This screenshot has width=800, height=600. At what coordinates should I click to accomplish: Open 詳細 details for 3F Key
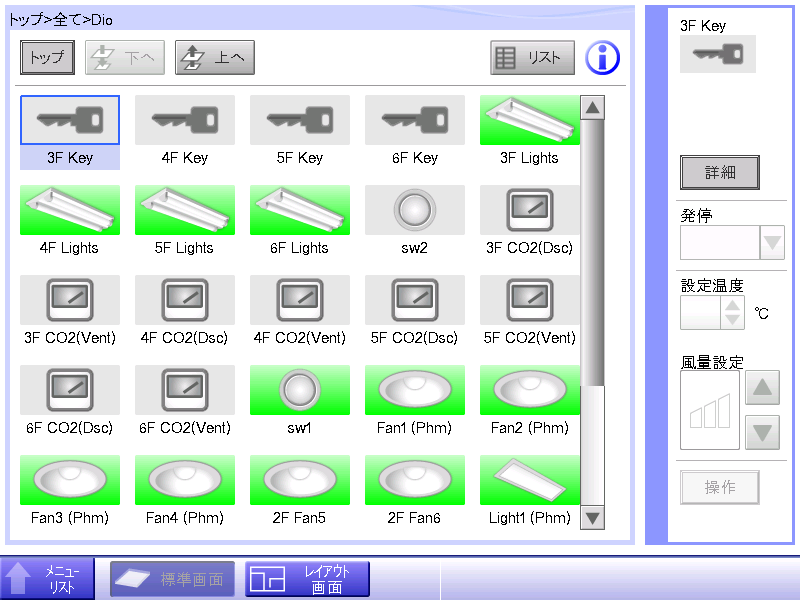pos(720,172)
